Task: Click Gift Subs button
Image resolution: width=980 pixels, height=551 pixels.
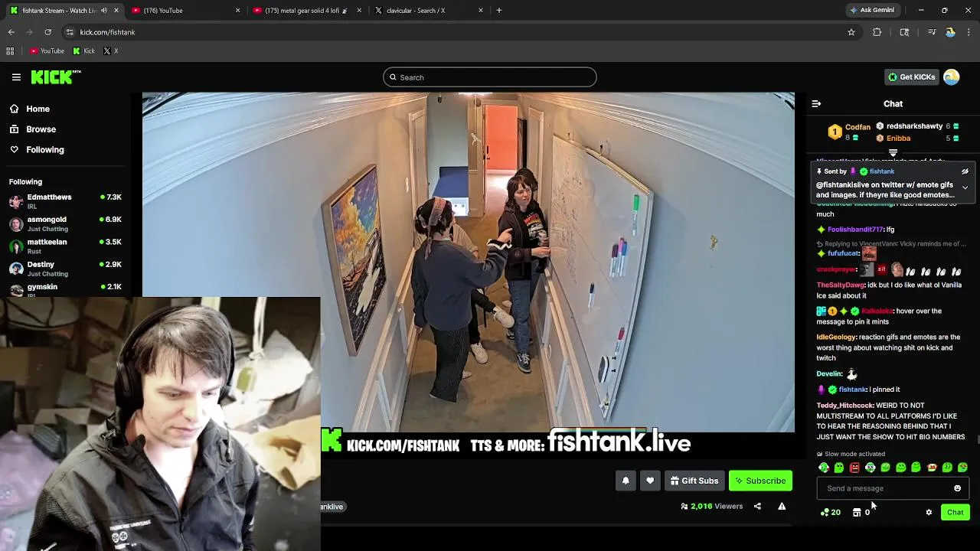Action: (x=694, y=481)
